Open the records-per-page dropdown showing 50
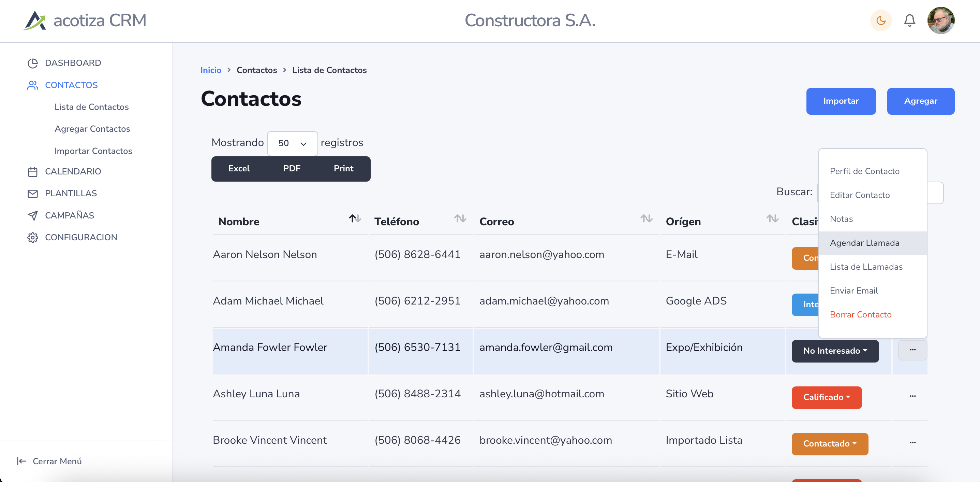This screenshot has height=482, width=980. 292,143
